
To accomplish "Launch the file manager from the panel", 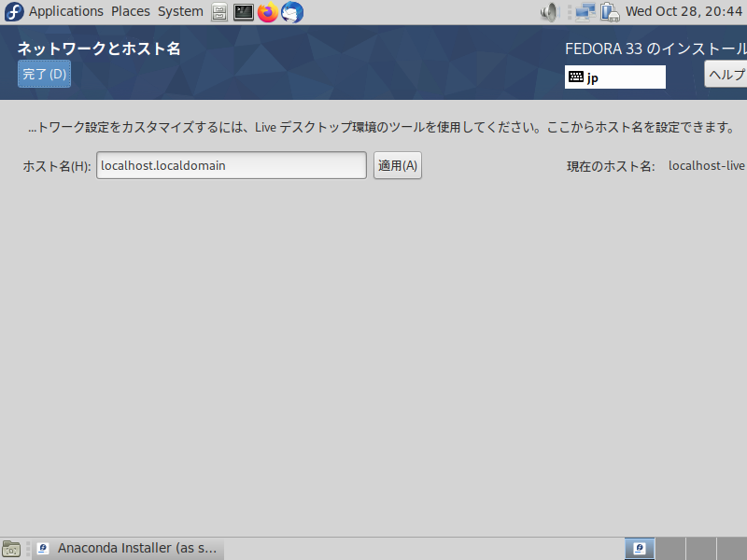I will pyautogui.click(x=219, y=12).
